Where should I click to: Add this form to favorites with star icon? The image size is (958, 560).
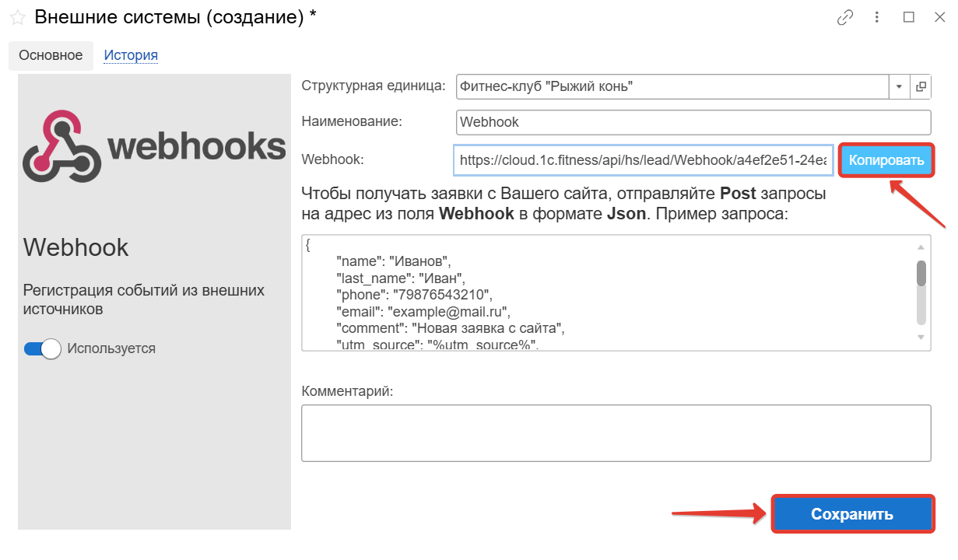[x=17, y=17]
